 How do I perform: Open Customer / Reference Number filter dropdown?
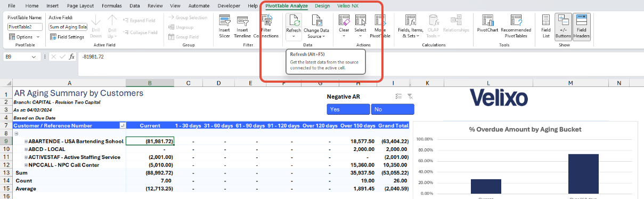point(123,125)
